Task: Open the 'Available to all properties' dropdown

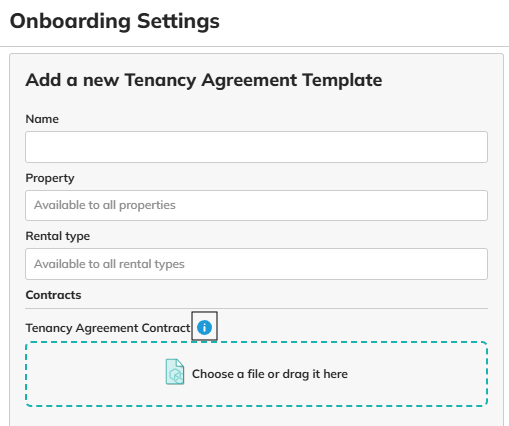Action: 256,205
